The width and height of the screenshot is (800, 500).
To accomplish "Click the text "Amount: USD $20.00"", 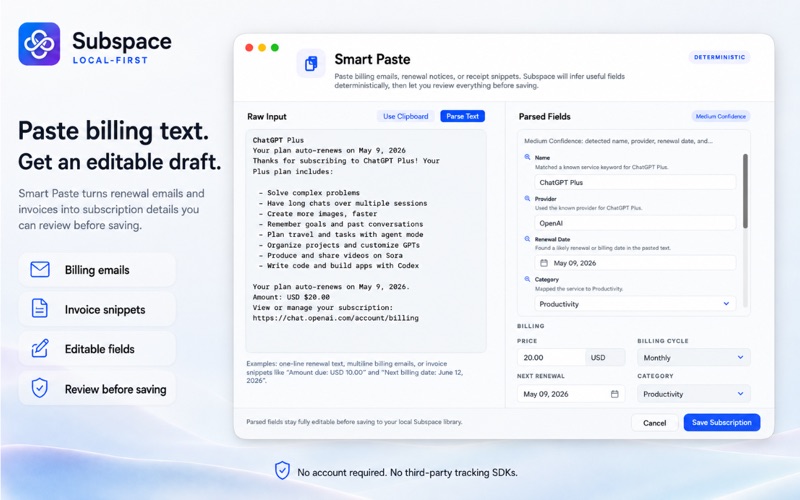I will pos(291,297).
